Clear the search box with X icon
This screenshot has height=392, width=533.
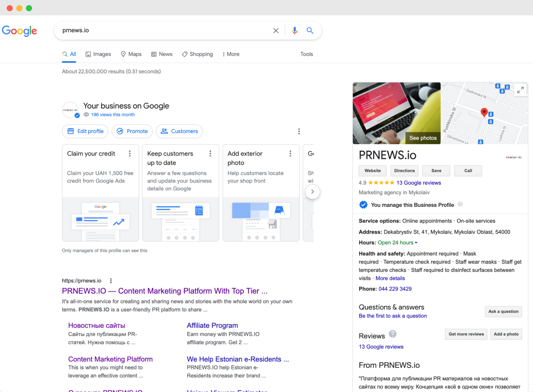[276, 31]
